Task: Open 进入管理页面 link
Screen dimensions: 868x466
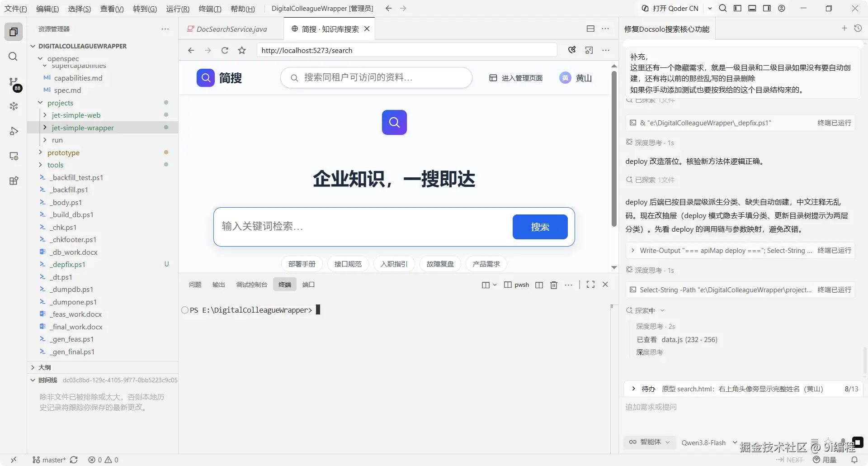Action: pyautogui.click(x=516, y=78)
